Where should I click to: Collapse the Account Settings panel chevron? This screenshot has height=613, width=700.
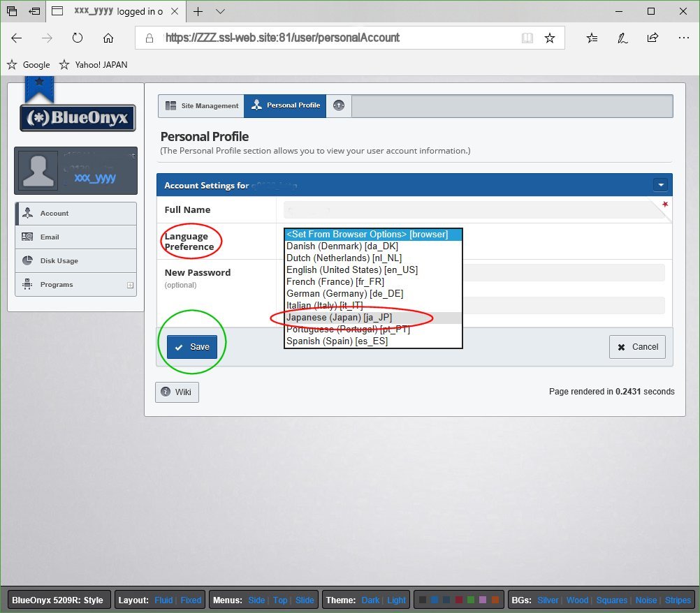click(x=661, y=184)
